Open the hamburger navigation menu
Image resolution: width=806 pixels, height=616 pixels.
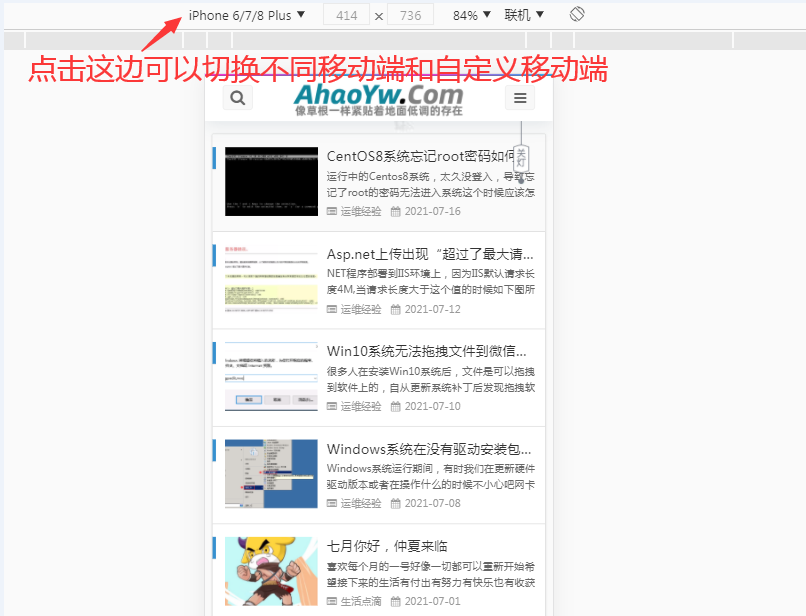519,98
